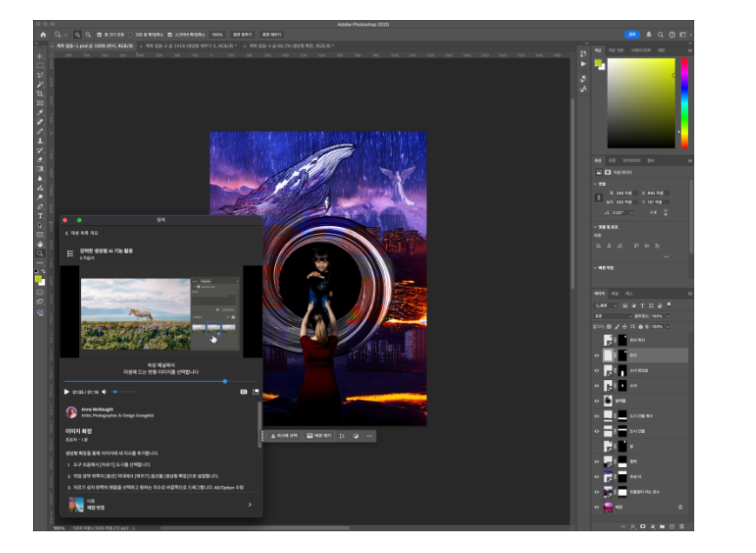This screenshot has width=756, height=553.
Task: Open the layer filter kind dropdown
Action: pyautogui.click(x=605, y=305)
